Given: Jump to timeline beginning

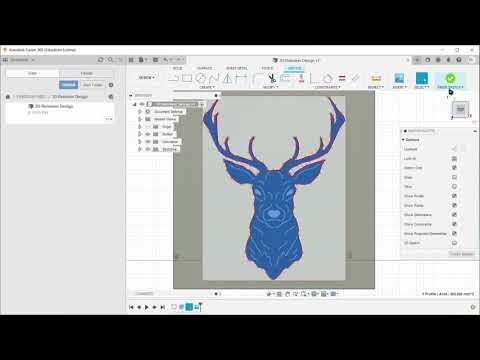Looking at the screenshot, I should pyautogui.click(x=131, y=307).
